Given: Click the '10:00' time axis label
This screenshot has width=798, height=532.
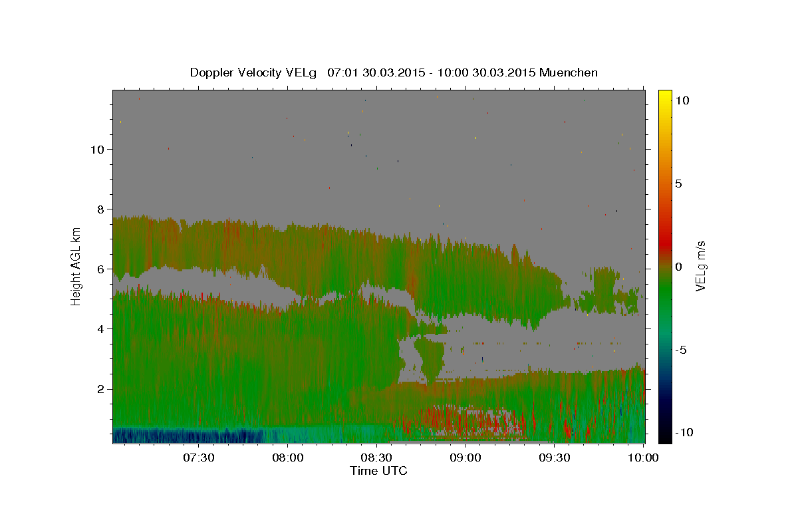Looking at the screenshot, I should [x=644, y=458].
